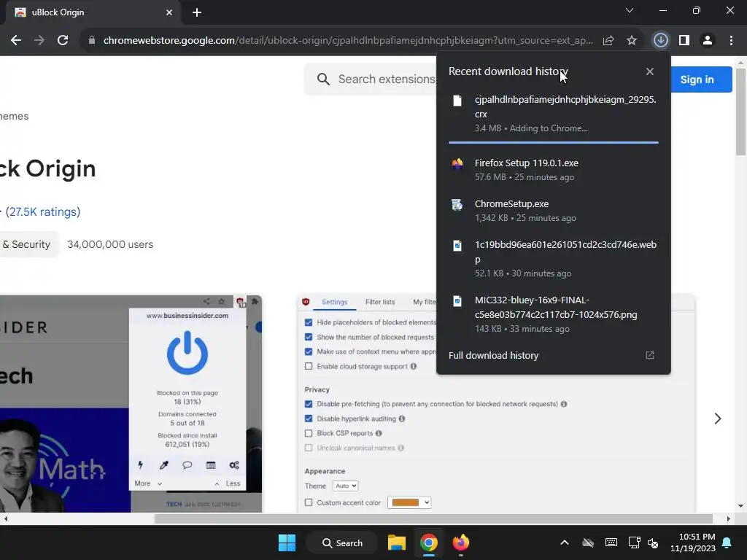Open the notification bell in system tray

tap(727, 542)
